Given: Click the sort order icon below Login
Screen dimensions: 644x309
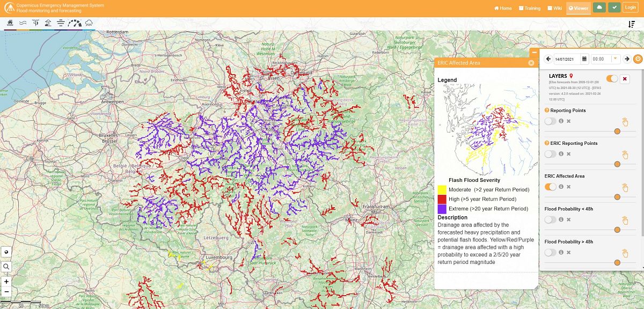Looking at the screenshot, I should 632,24.
